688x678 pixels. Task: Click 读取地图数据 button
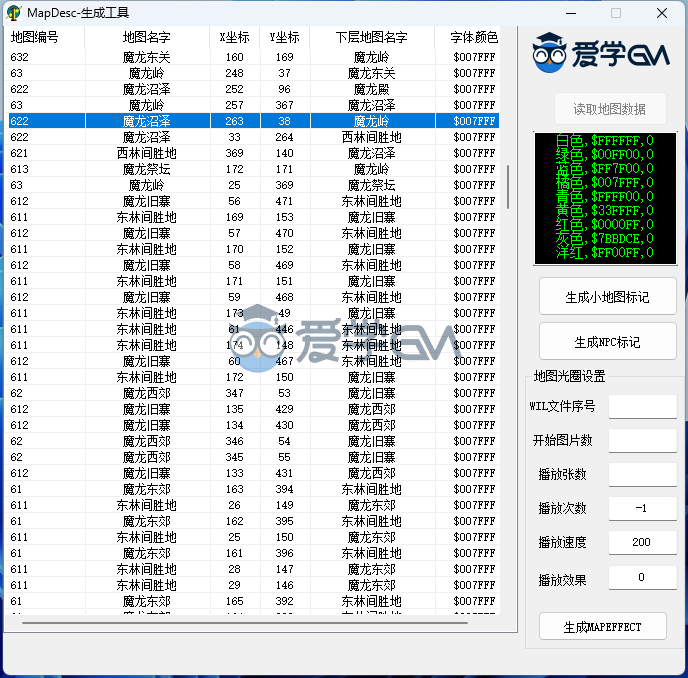coord(610,109)
